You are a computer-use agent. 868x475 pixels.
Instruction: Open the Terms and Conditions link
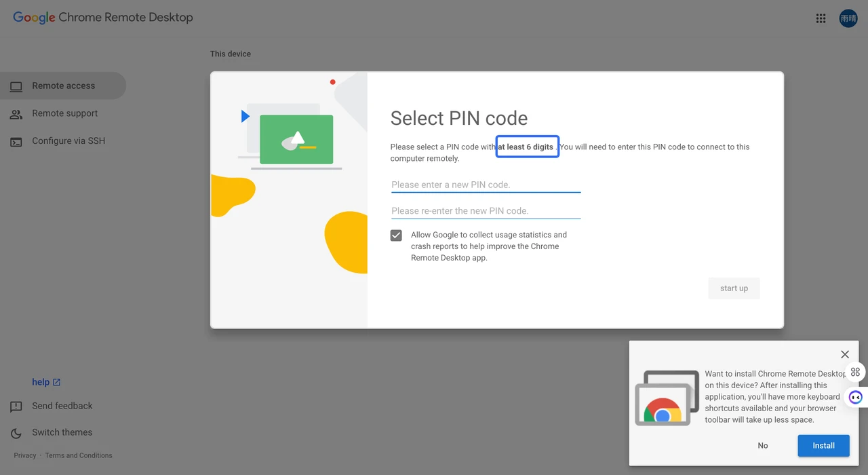(79, 455)
